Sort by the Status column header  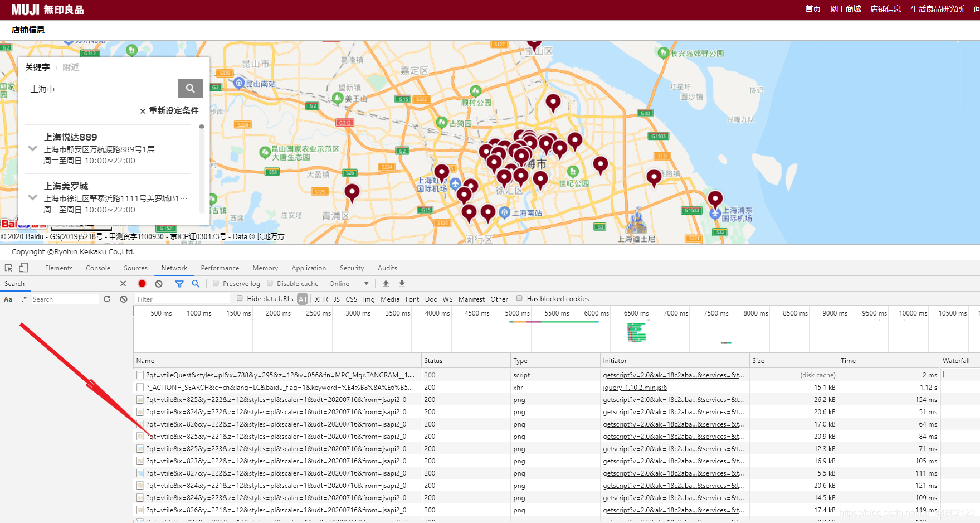(466, 361)
